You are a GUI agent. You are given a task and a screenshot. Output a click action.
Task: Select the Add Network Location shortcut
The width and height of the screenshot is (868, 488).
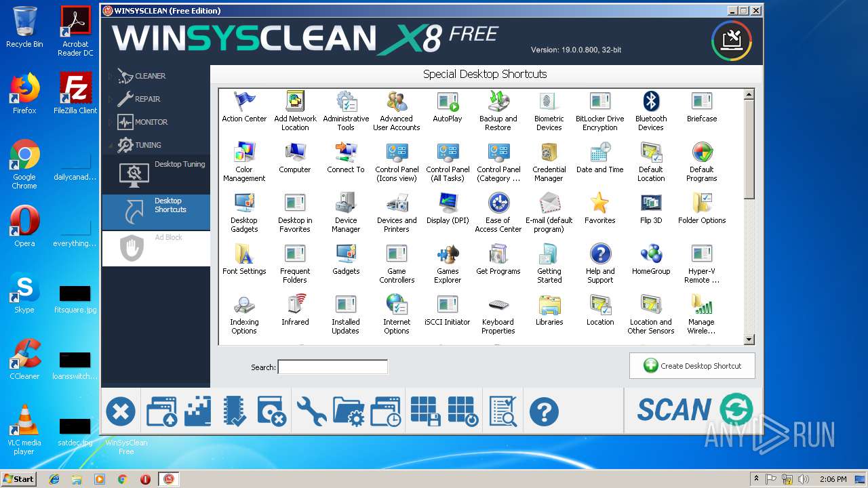(295, 102)
